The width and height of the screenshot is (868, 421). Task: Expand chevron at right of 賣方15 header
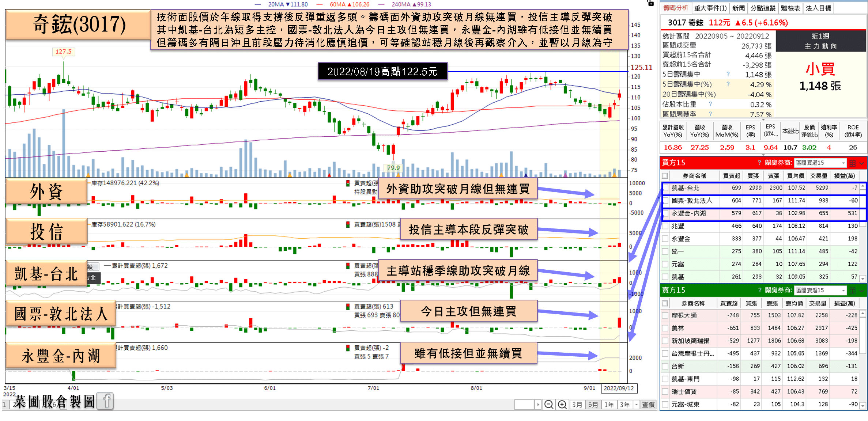(x=862, y=291)
